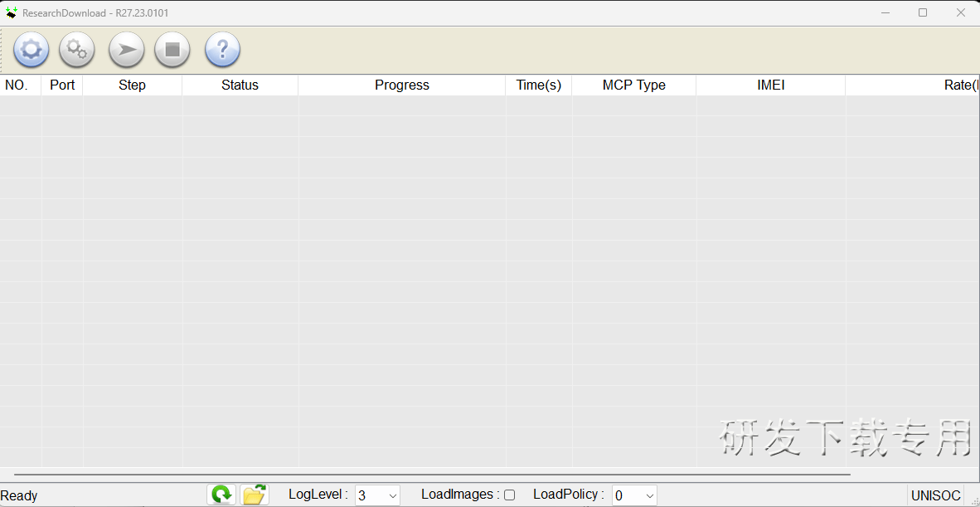This screenshot has height=507, width=980.
Task: Load a packet file using the folder icon
Action: [x=254, y=494]
